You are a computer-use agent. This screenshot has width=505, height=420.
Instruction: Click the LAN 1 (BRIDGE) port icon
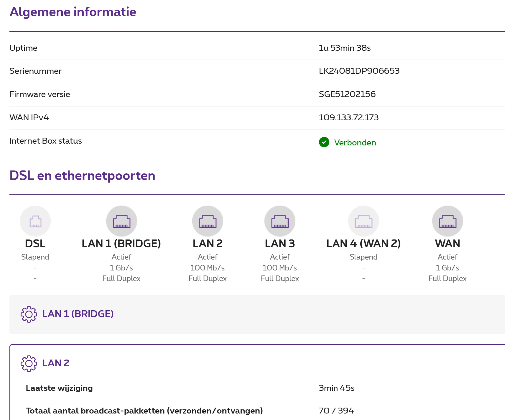click(x=121, y=221)
